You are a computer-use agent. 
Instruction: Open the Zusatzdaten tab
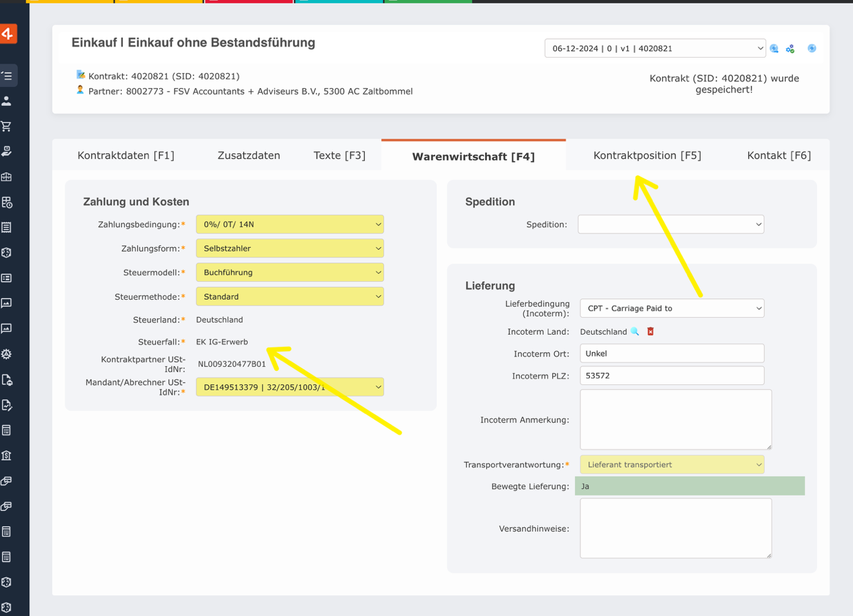pyautogui.click(x=249, y=155)
